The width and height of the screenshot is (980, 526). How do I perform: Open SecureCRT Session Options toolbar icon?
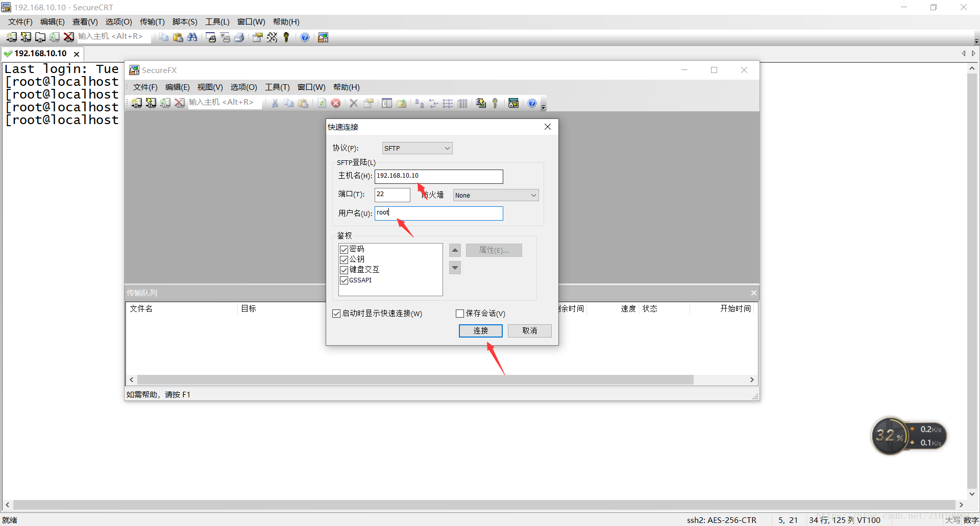[257, 37]
